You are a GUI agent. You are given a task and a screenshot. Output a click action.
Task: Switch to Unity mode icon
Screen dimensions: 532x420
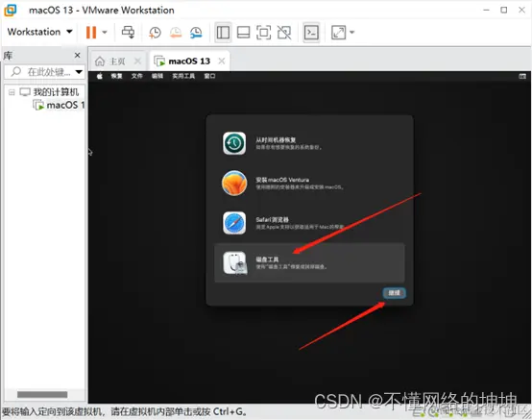(284, 33)
